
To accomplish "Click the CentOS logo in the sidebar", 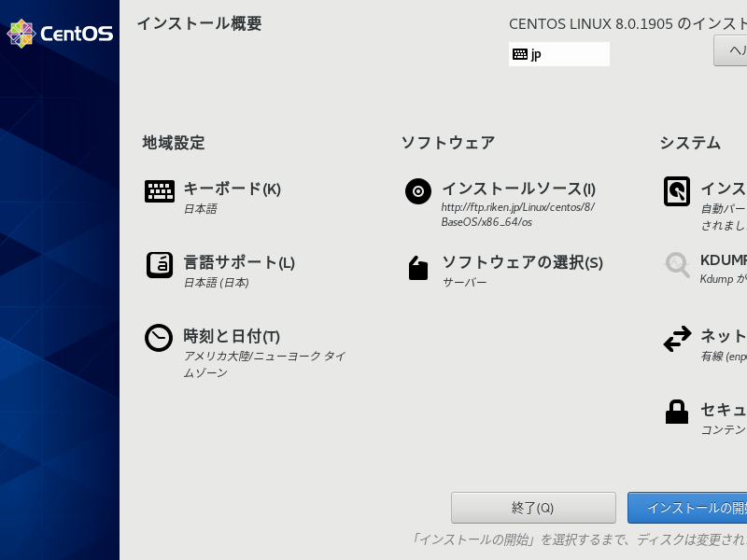I will [60, 34].
